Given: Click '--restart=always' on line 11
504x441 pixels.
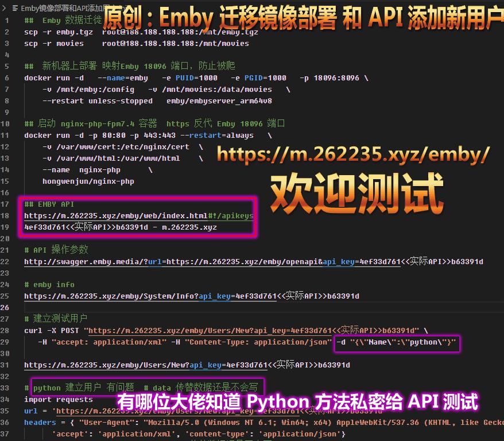Looking at the screenshot, I should pos(217,136).
